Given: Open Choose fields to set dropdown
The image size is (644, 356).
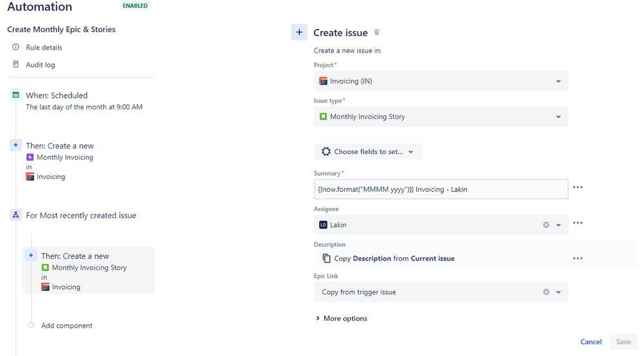Looking at the screenshot, I should click(368, 152).
